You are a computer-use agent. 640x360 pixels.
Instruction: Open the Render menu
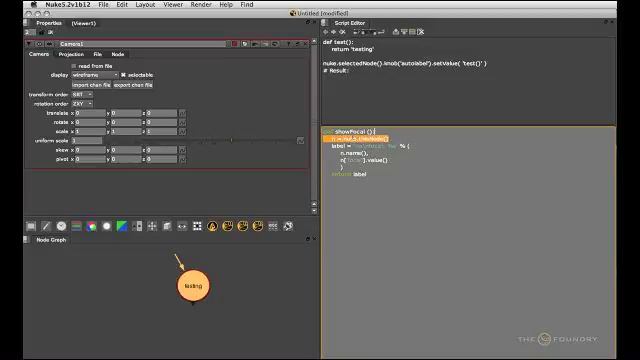[x=201, y=4]
